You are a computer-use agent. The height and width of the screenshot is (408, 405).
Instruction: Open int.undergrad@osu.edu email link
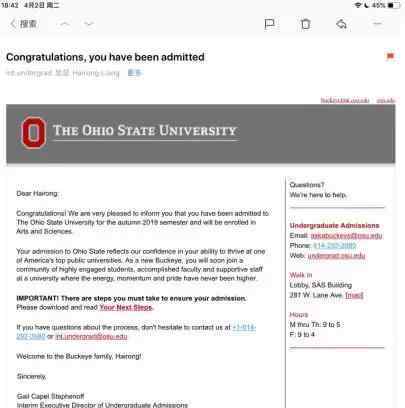[x=91, y=336]
